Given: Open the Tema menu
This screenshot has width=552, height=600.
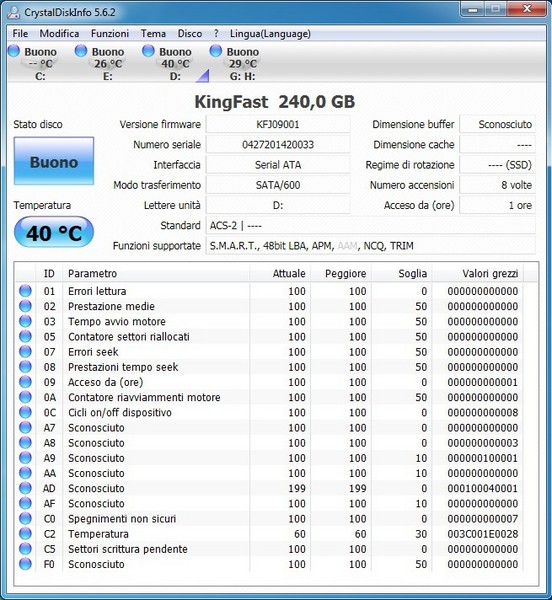Looking at the screenshot, I should [153, 34].
